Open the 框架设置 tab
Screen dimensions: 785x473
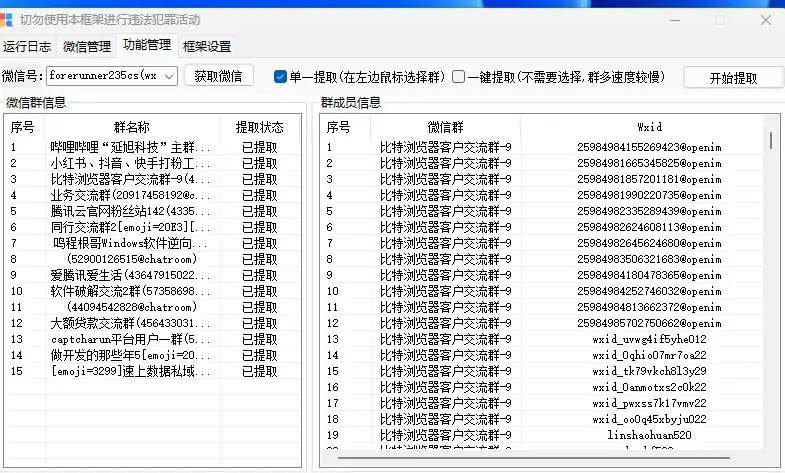[x=207, y=47]
